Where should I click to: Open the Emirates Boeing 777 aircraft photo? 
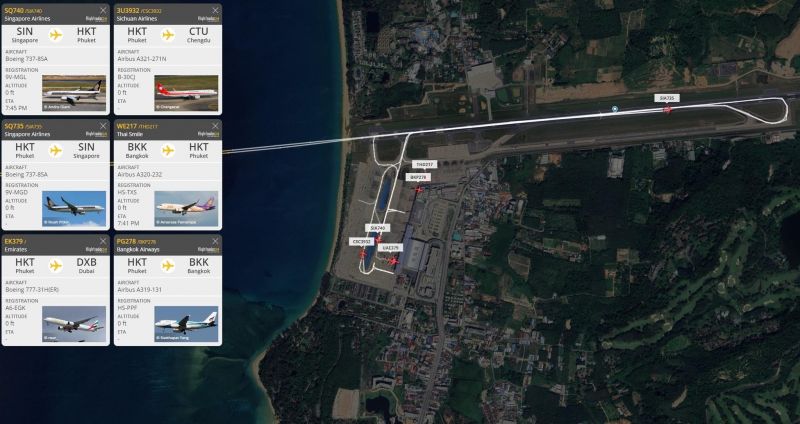point(74,323)
